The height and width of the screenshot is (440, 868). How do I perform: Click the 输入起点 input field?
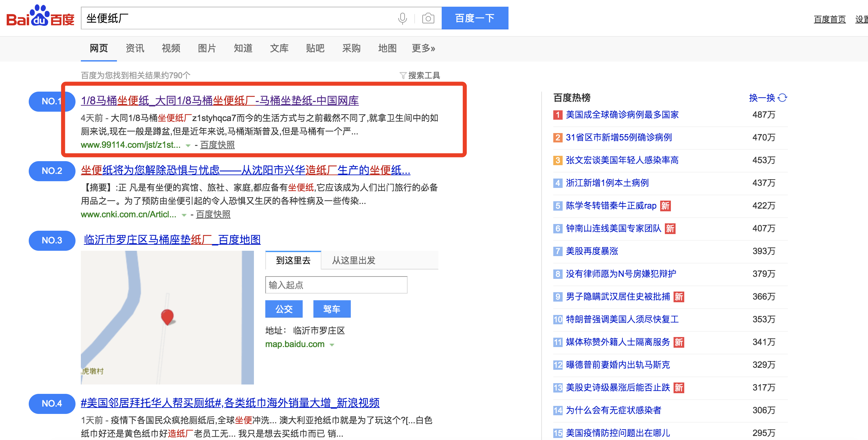click(336, 285)
